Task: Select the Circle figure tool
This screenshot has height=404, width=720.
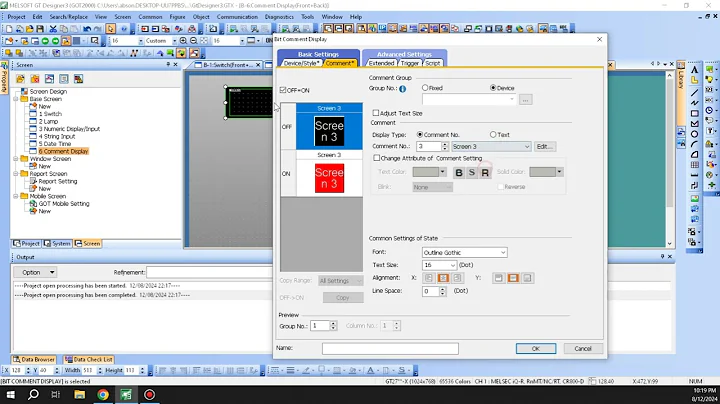Action: coord(694,134)
